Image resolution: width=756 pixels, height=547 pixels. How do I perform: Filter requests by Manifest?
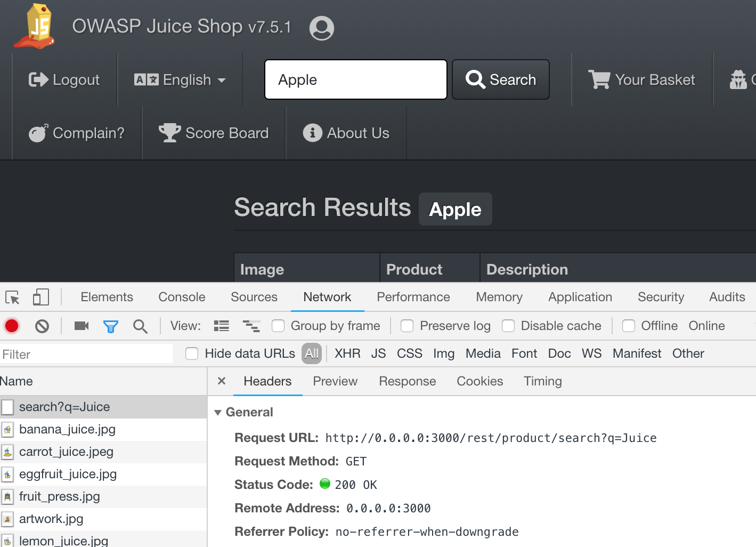click(x=637, y=353)
